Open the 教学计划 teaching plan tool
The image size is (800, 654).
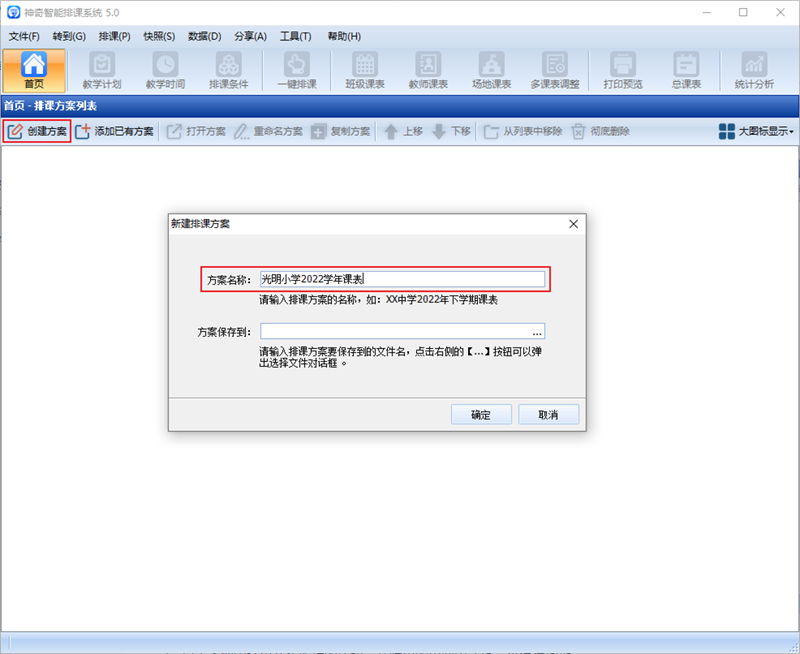(x=102, y=70)
